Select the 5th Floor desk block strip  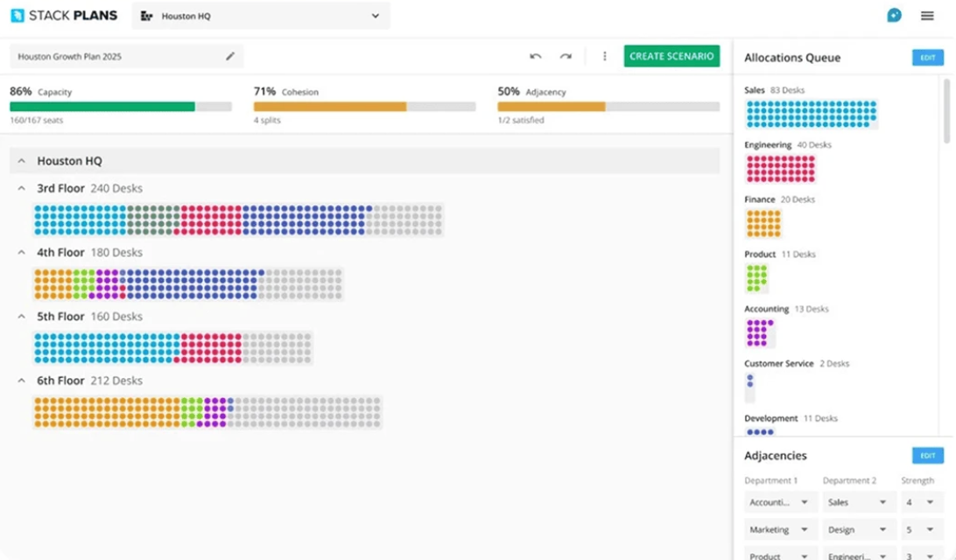click(172, 348)
